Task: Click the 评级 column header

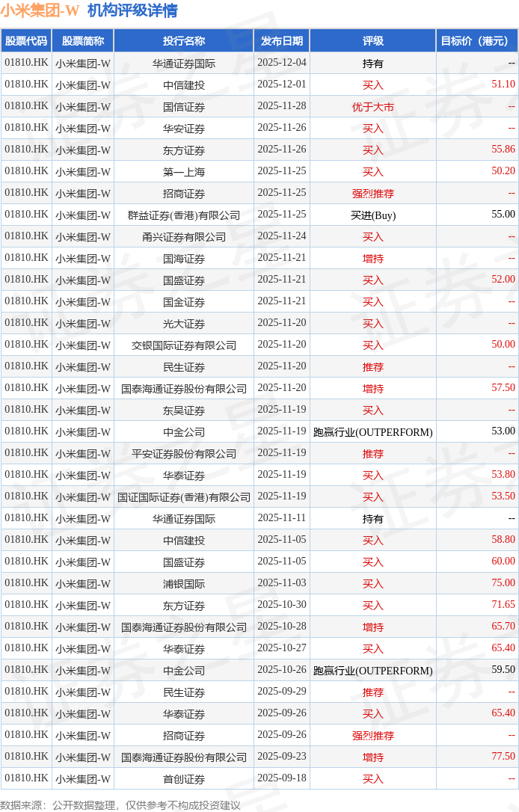Action: (x=373, y=41)
